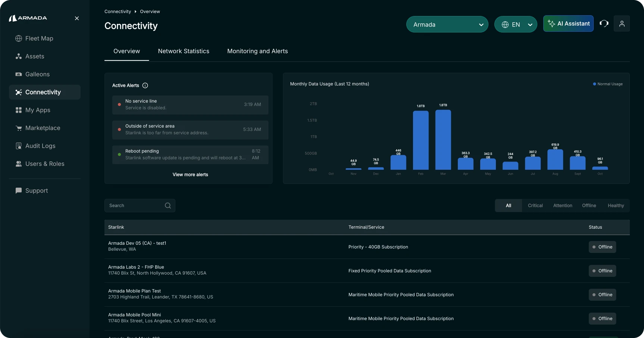Open the AI Assistant button
The width and height of the screenshot is (644, 338).
coord(568,24)
